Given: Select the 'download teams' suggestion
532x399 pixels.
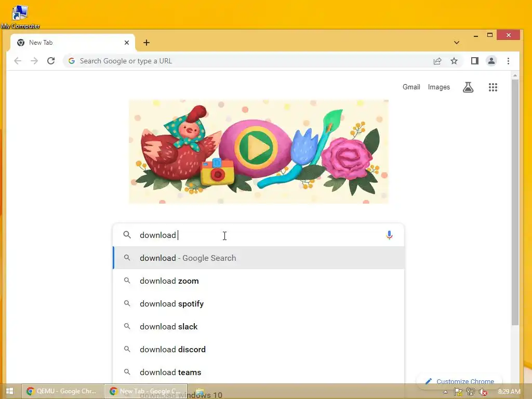Looking at the screenshot, I should [x=258, y=372].
